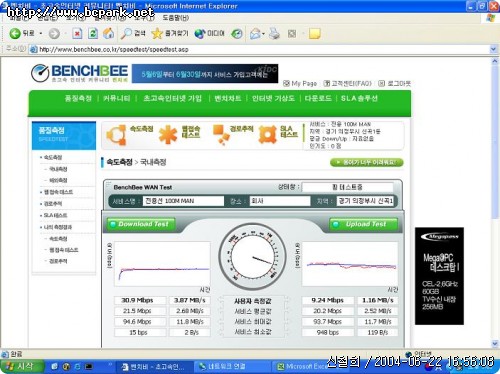Open the History toolbar icon
Image resolution: width=500 pixels, height=374 pixels.
coord(237,33)
